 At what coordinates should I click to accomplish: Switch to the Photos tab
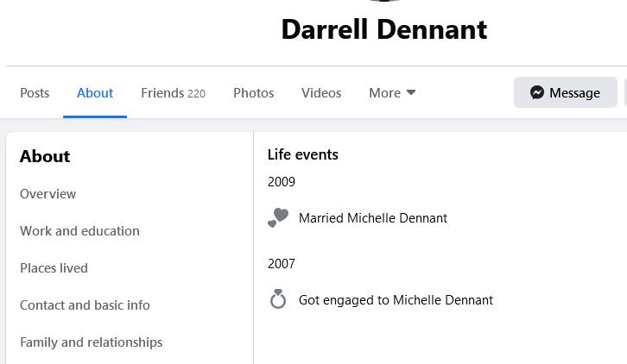(253, 92)
